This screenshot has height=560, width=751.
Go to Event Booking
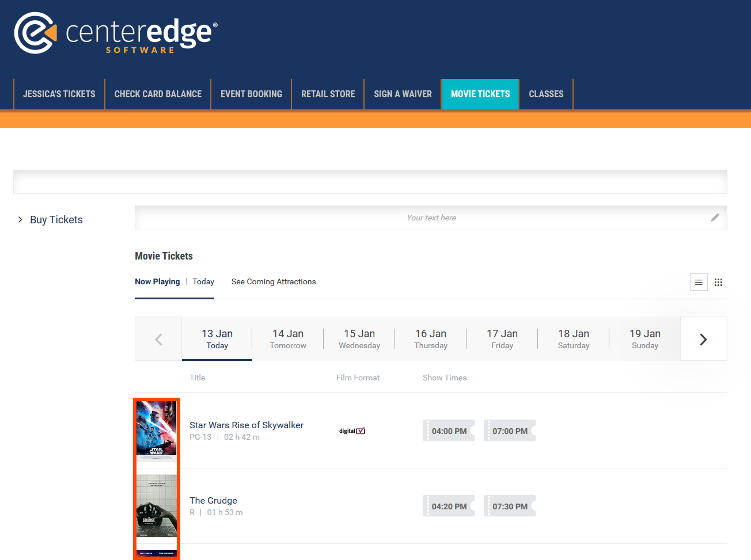point(251,94)
